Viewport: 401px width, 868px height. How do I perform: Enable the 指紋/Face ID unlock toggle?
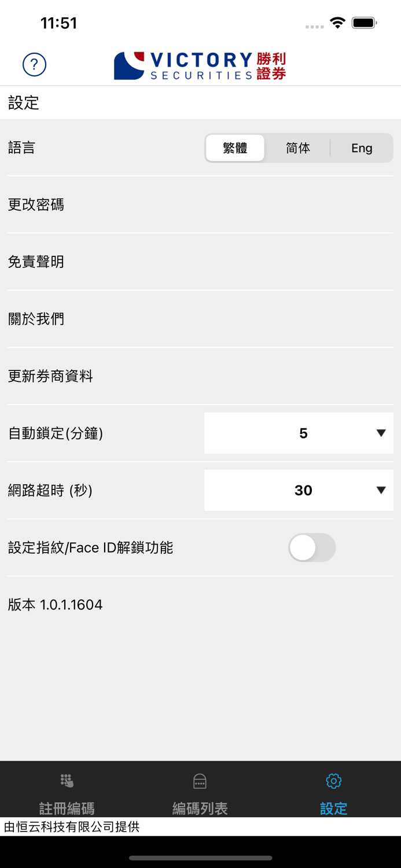tap(312, 548)
